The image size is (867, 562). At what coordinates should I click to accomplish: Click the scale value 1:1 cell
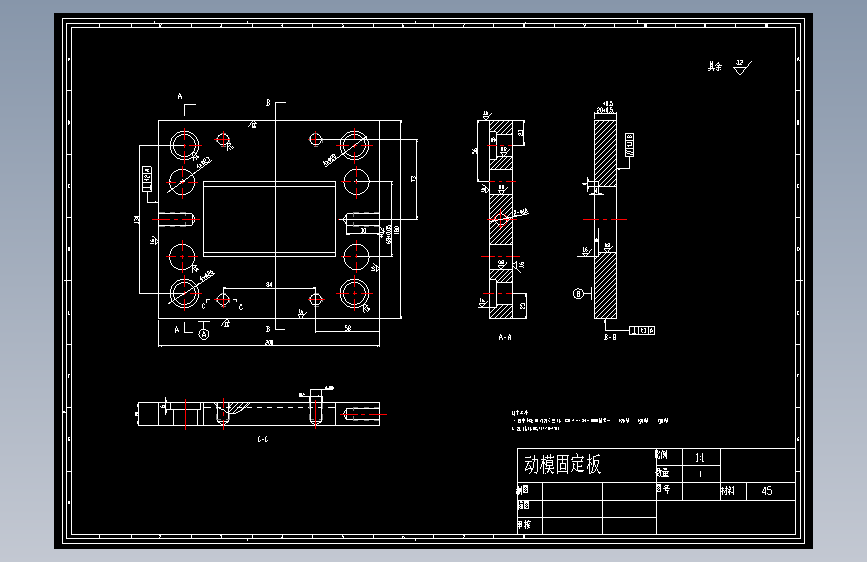tap(701, 457)
